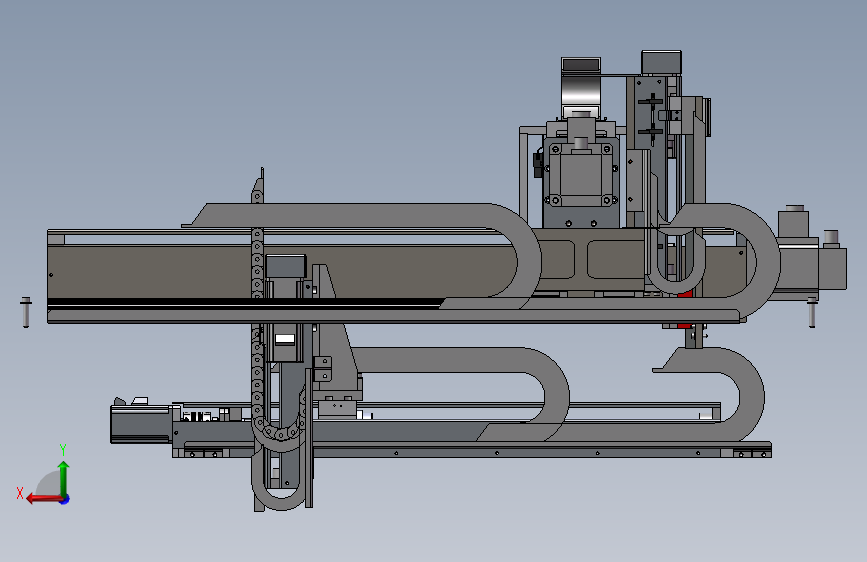Select the shiny metallic cylinder at the top
Screen dimensions: 867x562
click(581, 90)
